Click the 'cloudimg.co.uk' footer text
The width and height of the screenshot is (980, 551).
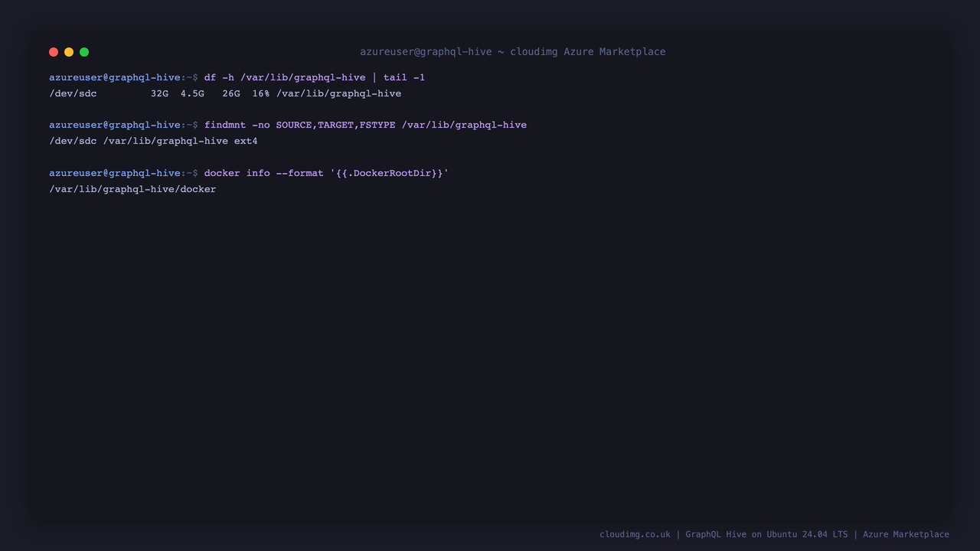pos(635,534)
